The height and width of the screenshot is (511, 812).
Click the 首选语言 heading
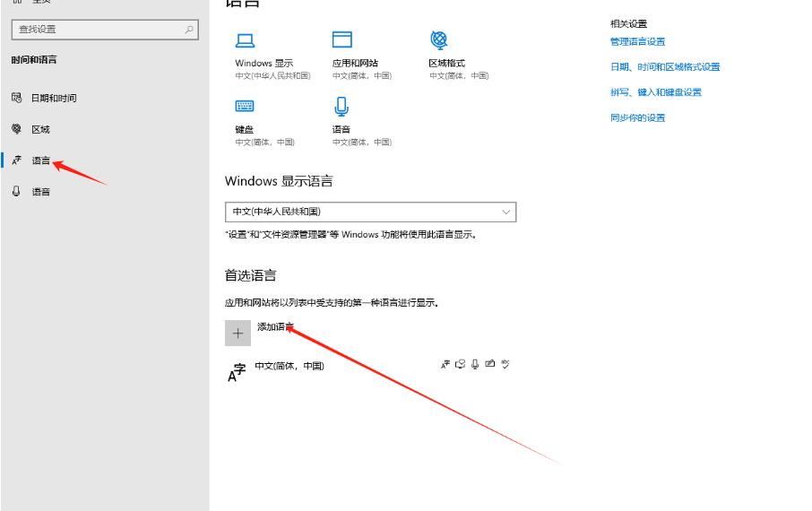251,275
